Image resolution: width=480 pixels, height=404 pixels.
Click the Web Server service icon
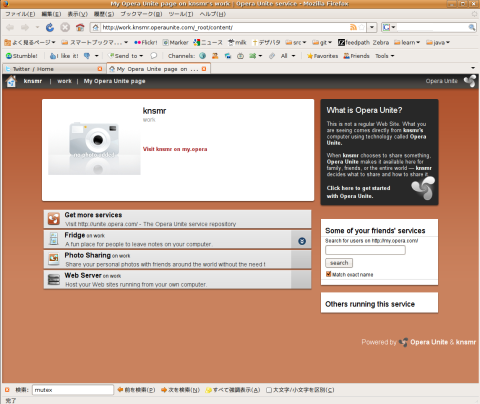coord(54,279)
